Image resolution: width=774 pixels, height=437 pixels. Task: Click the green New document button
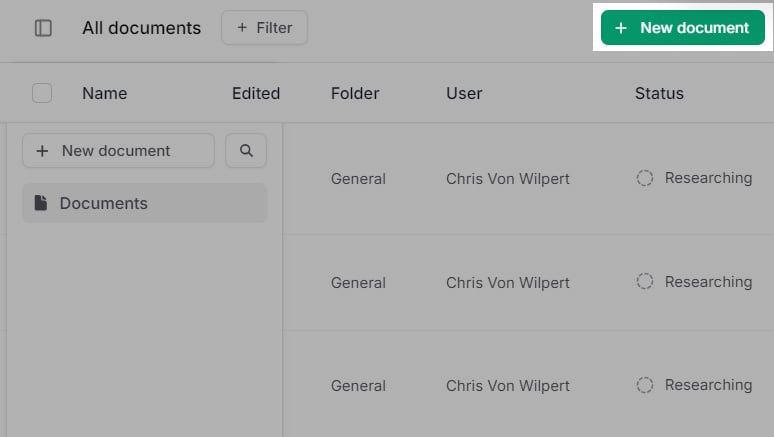point(683,28)
